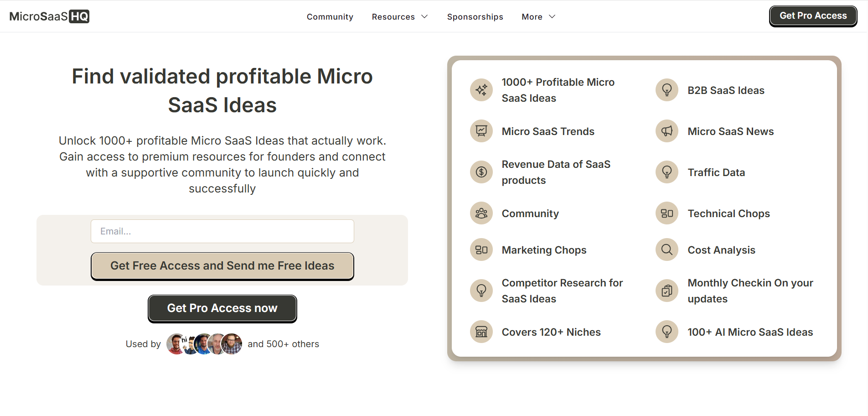Click Revenue Data of SaaS products text
This screenshot has width=868, height=416.
[556, 172]
